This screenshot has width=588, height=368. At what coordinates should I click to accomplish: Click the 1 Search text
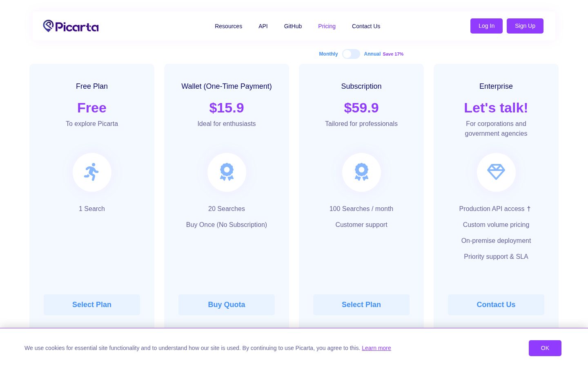92,209
